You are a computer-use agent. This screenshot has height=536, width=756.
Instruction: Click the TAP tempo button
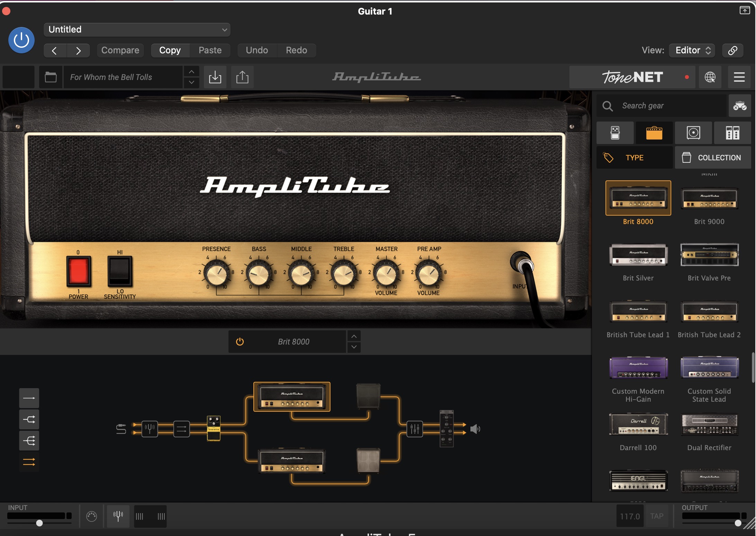[657, 516]
